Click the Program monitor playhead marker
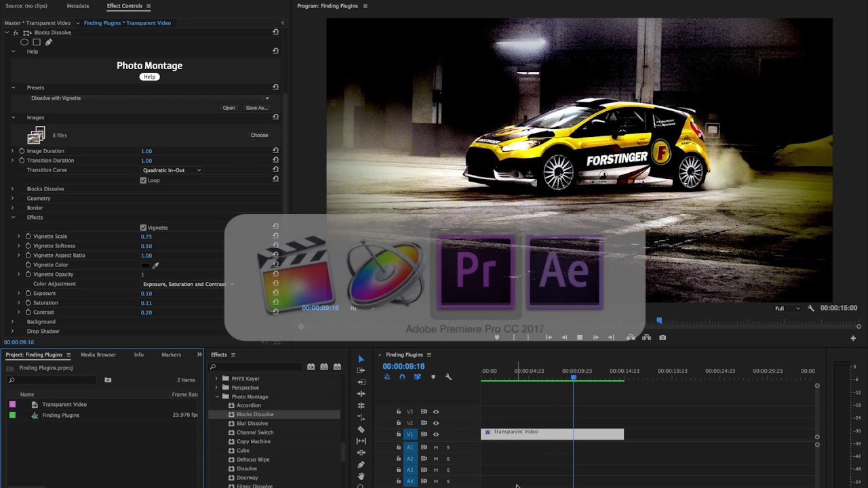 pos(659,321)
